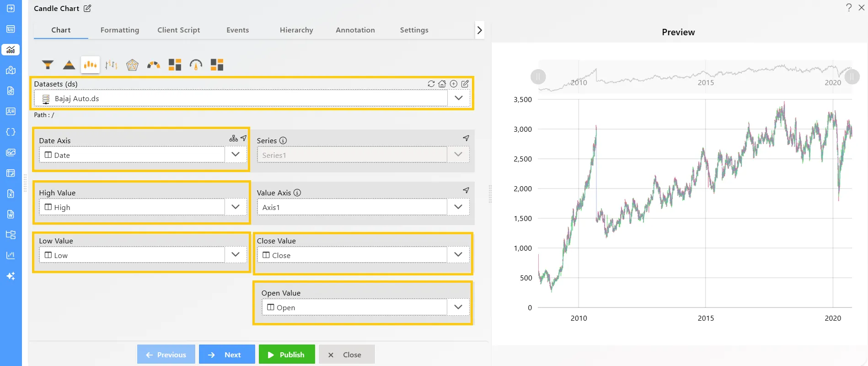The width and height of the screenshot is (868, 366).
Task: Click the arrow icon on Date Axis
Action: click(x=244, y=138)
